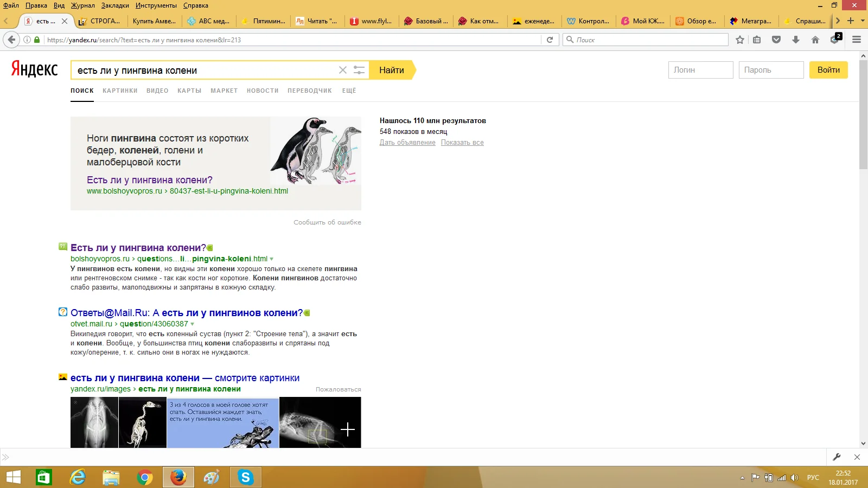Open Skype from taskbar

245,477
